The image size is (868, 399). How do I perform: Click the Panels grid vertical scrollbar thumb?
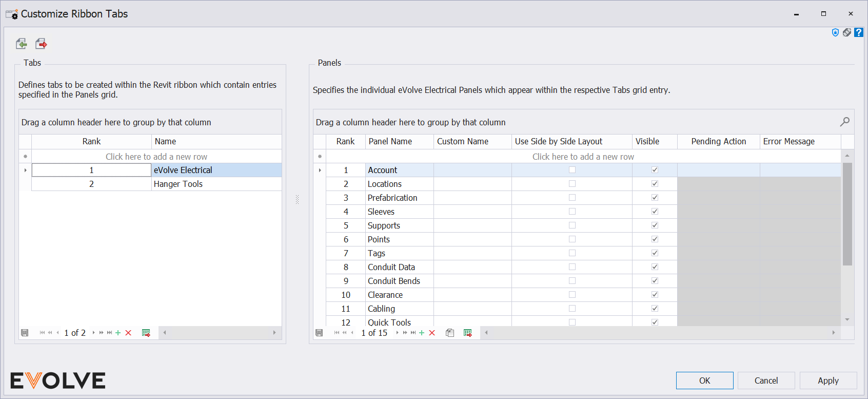[x=847, y=214]
